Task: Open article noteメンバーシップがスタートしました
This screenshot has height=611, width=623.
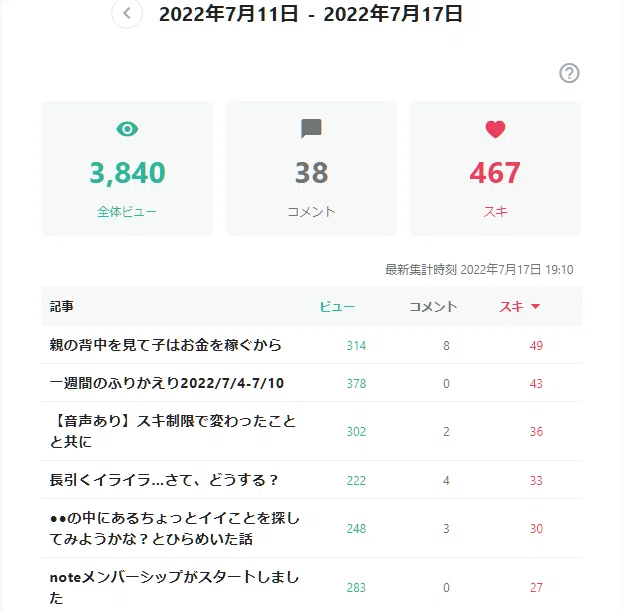Action: click(x=174, y=587)
